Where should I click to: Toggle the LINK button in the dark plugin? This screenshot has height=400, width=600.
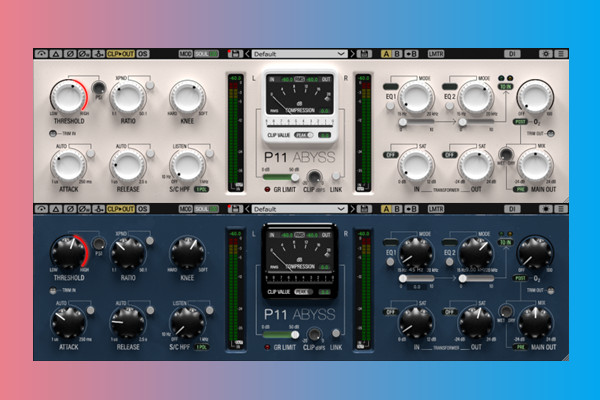[336, 333]
